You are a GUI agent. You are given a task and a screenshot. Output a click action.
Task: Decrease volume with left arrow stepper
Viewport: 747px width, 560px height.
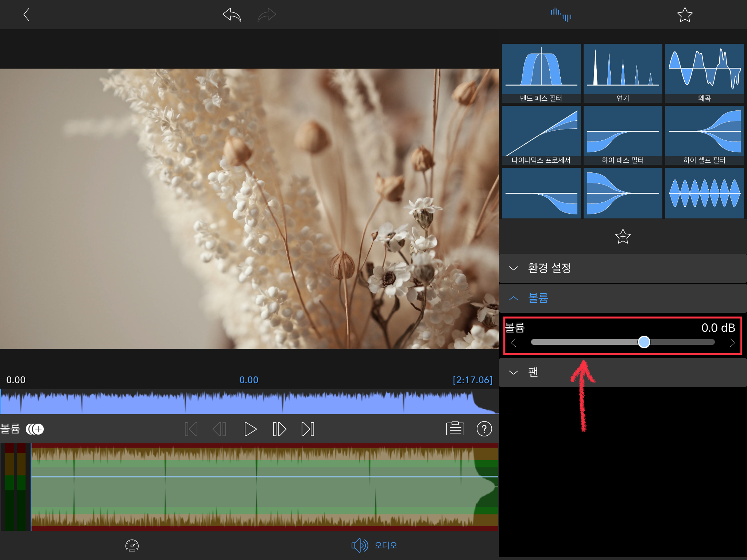pyautogui.click(x=514, y=343)
